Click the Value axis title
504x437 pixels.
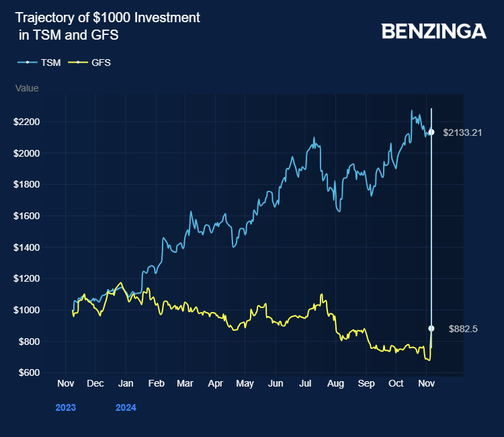click(x=27, y=88)
